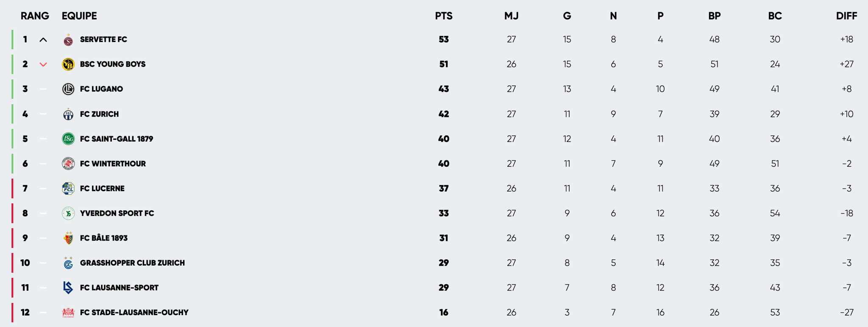Click the FC Bâle 1893 crest

[68, 238]
